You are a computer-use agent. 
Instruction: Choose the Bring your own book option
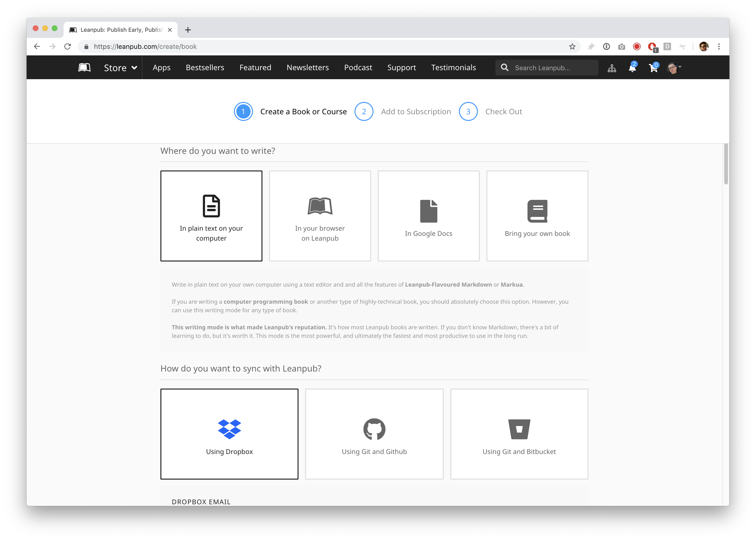(537, 216)
